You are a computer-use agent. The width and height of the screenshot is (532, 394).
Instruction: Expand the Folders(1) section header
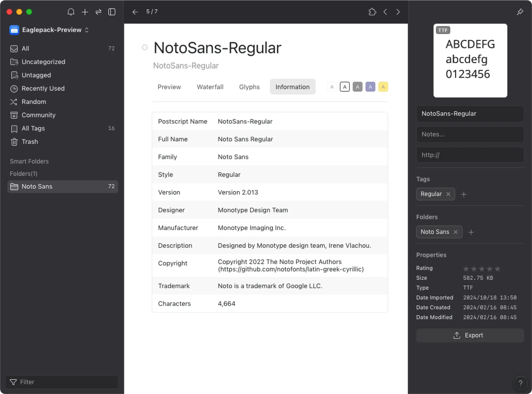[24, 173]
